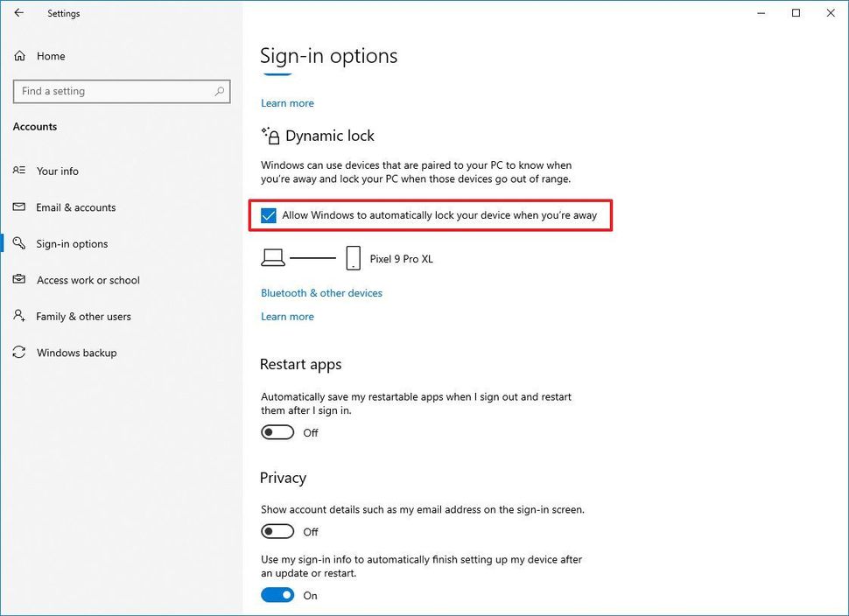
Task: Click the Your info person icon
Action: pyautogui.click(x=19, y=171)
